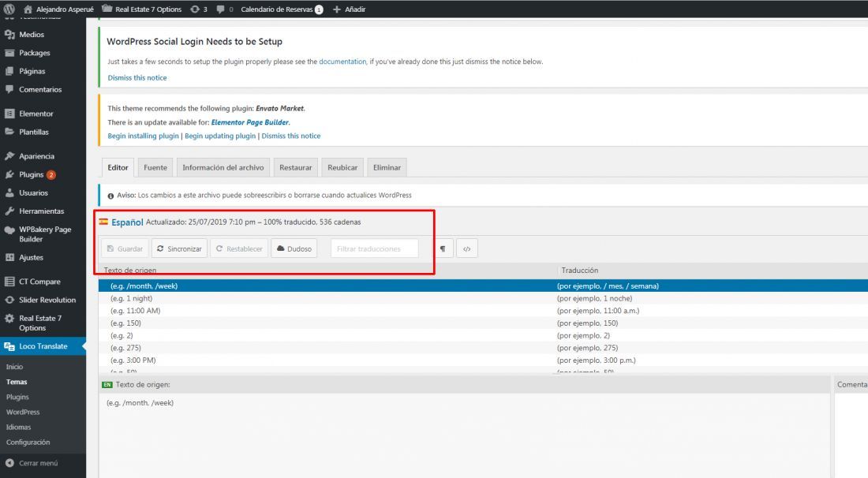The height and width of the screenshot is (478, 868).
Task: Open Loco Translate Idiomas submenu
Action: point(18,427)
